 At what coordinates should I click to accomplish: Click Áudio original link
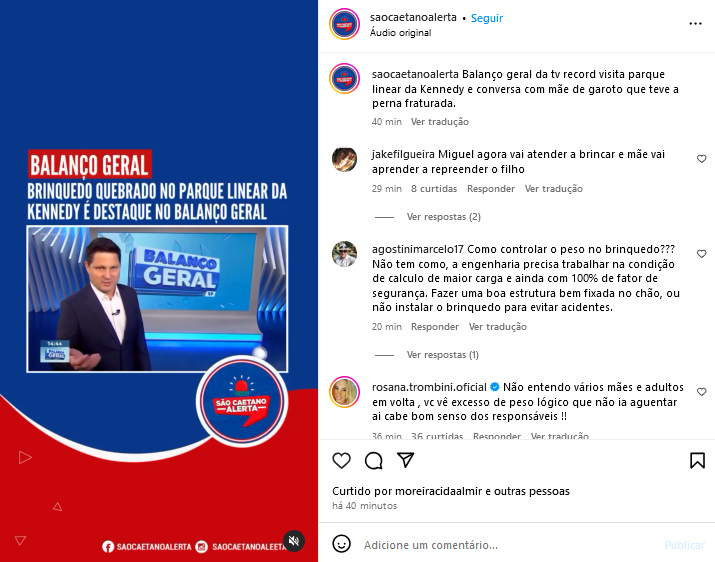click(400, 33)
